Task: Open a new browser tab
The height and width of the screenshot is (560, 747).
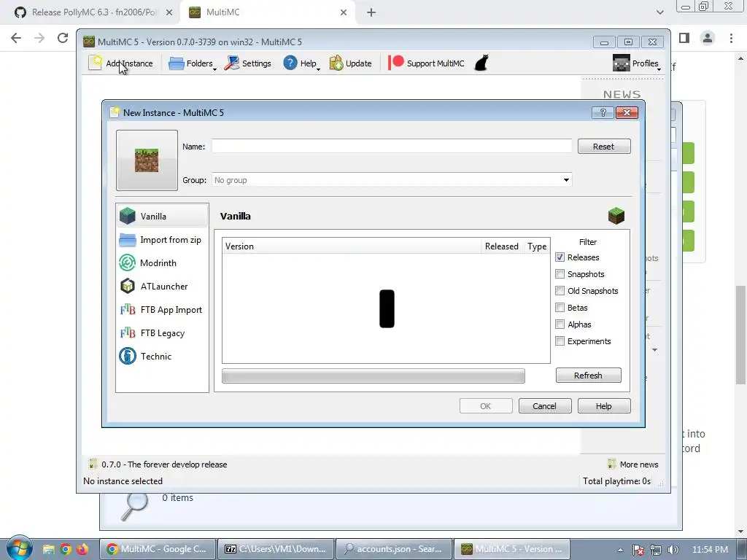Action: pos(371,12)
